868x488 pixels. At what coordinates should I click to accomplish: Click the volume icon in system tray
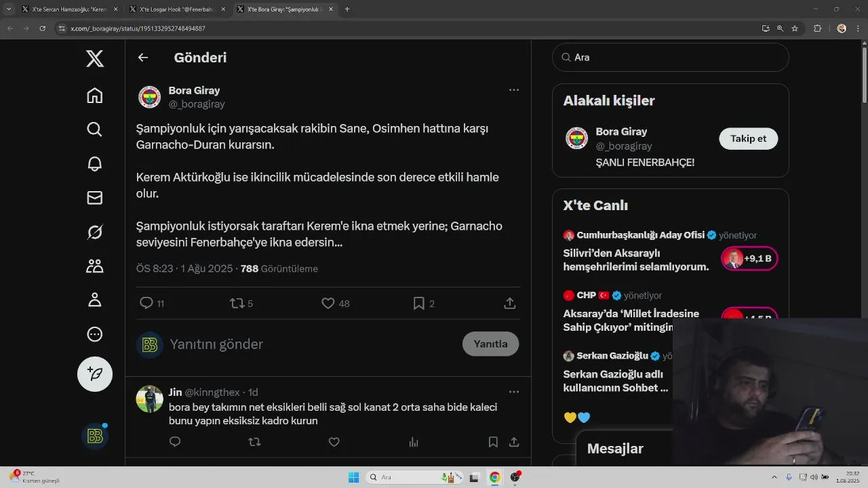click(813, 477)
